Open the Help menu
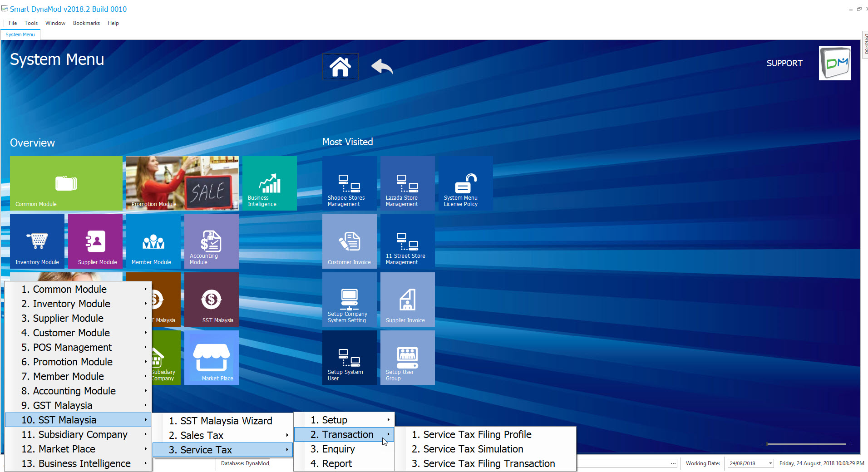 [x=113, y=23]
